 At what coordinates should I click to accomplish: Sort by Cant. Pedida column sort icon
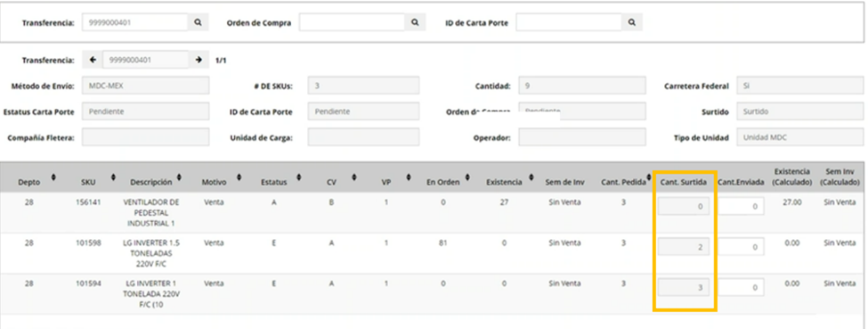pyautogui.click(x=649, y=177)
